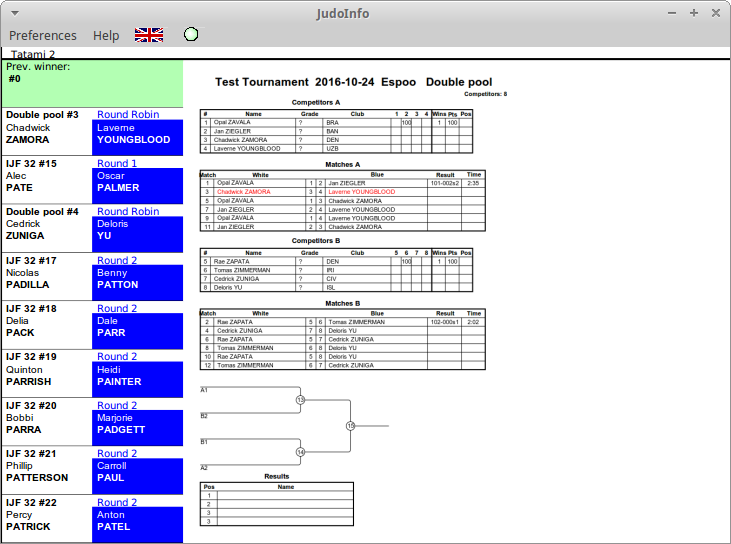Viewport: 731px width, 544px height.
Task: Click the window menu icon in title bar
Action: (x=12, y=12)
